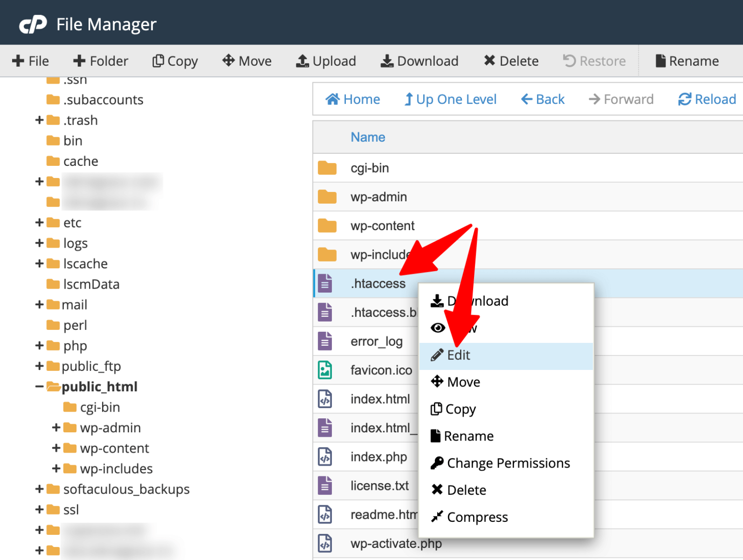Go to Home directory

(x=353, y=99)
